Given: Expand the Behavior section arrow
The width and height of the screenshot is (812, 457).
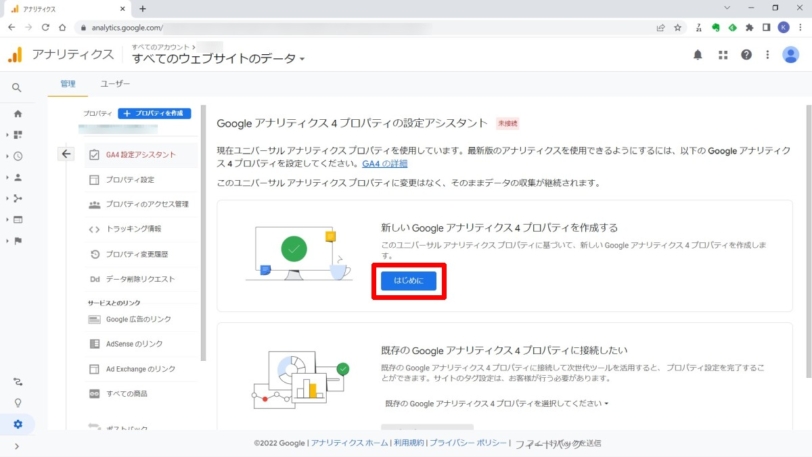Looking at the screenshot, I should [7, 220].
